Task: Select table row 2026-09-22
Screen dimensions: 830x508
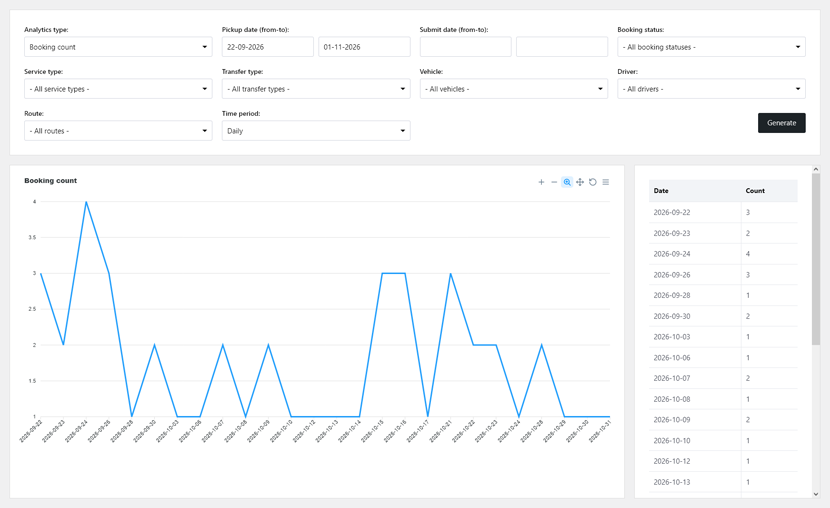Action: (723, 212)
